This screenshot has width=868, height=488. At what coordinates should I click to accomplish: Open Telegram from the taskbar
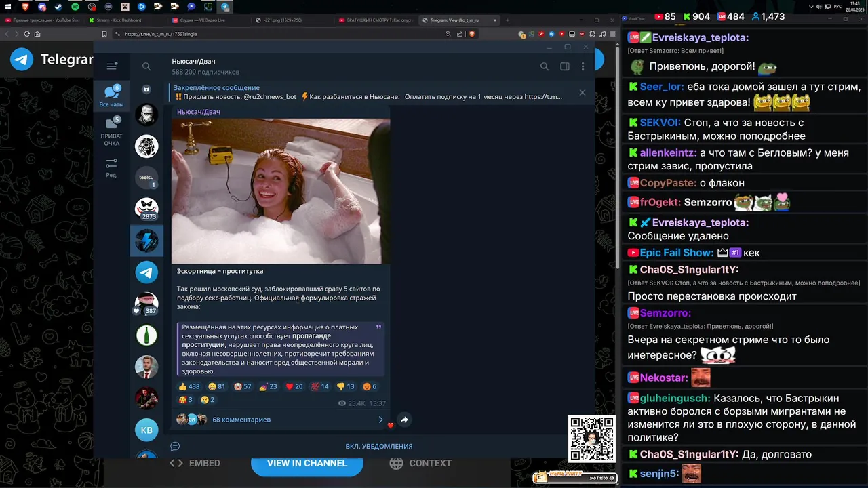pos(225,6)
